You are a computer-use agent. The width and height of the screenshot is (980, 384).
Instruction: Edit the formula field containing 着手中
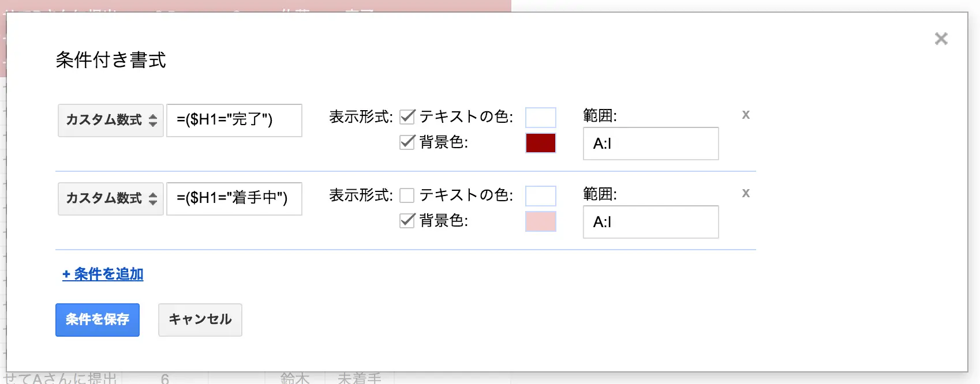(234, 198)
